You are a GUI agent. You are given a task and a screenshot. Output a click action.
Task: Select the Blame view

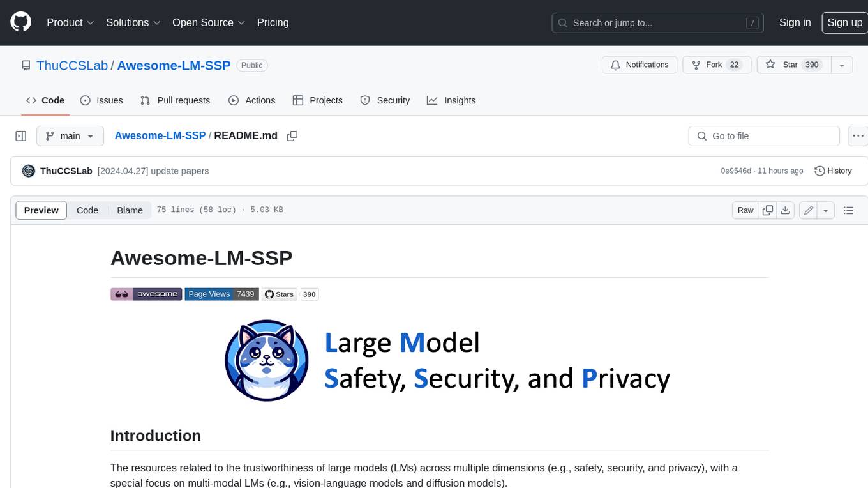point(130,210)
